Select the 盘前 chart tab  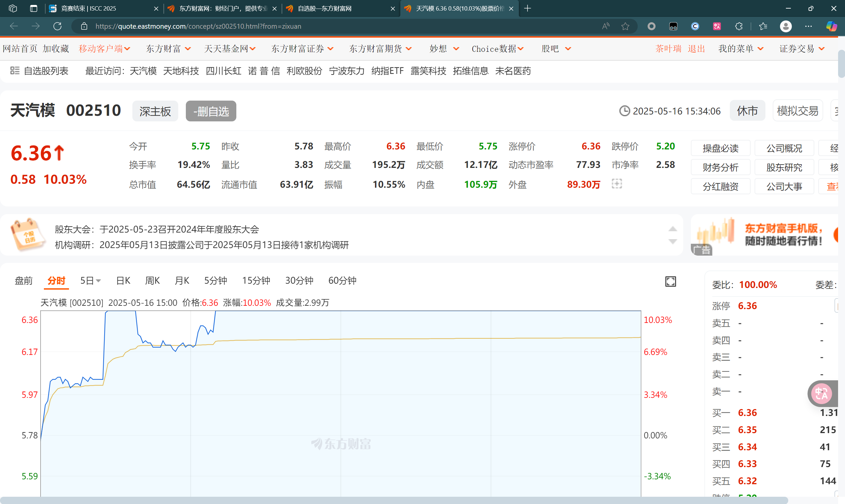24,280
